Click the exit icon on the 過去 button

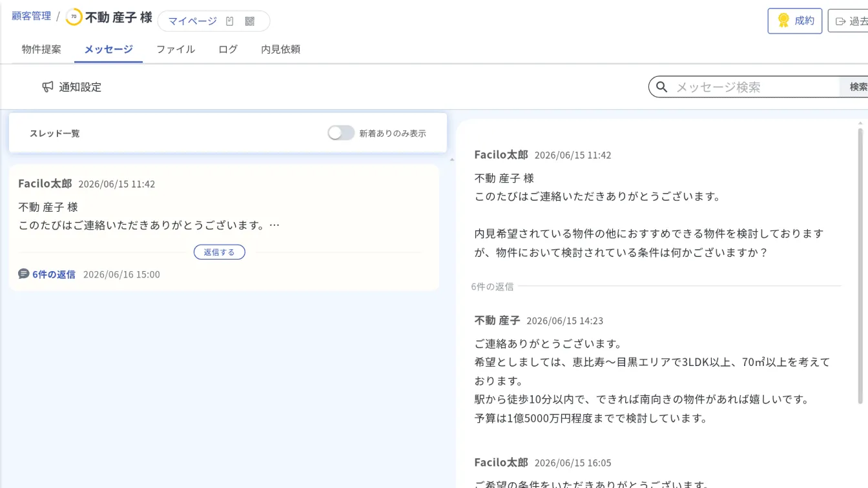840,21
